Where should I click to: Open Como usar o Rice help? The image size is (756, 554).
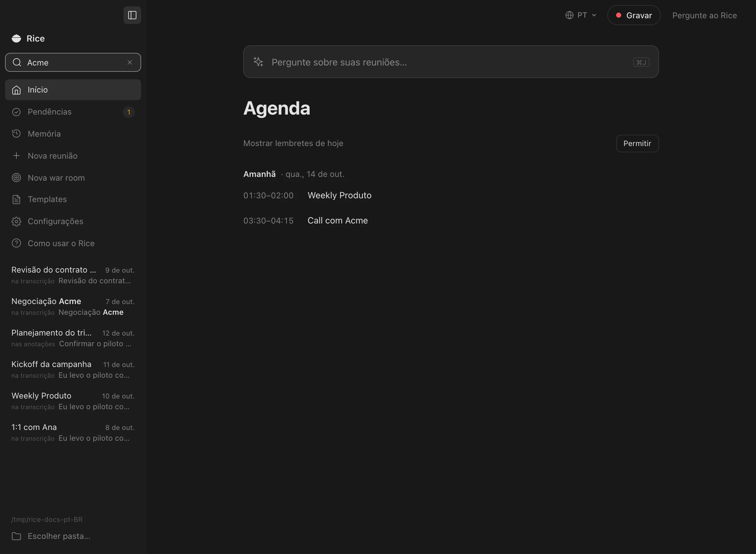click(x=73, y=243)
